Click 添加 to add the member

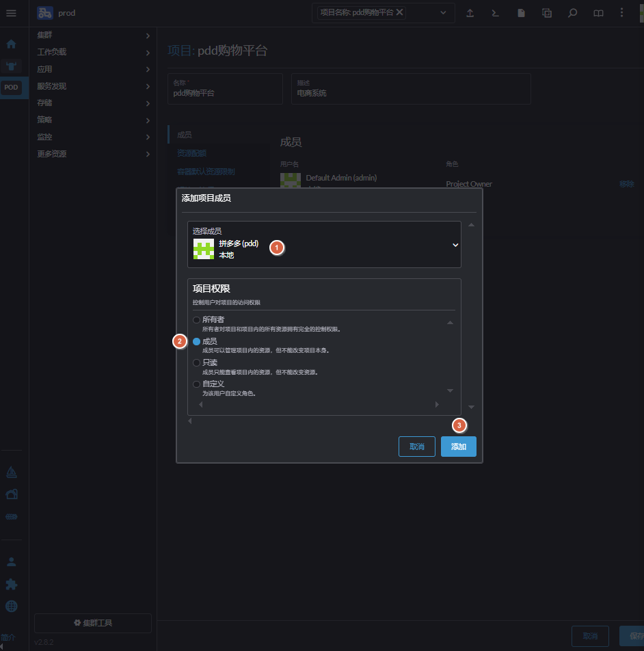point(459,447)
